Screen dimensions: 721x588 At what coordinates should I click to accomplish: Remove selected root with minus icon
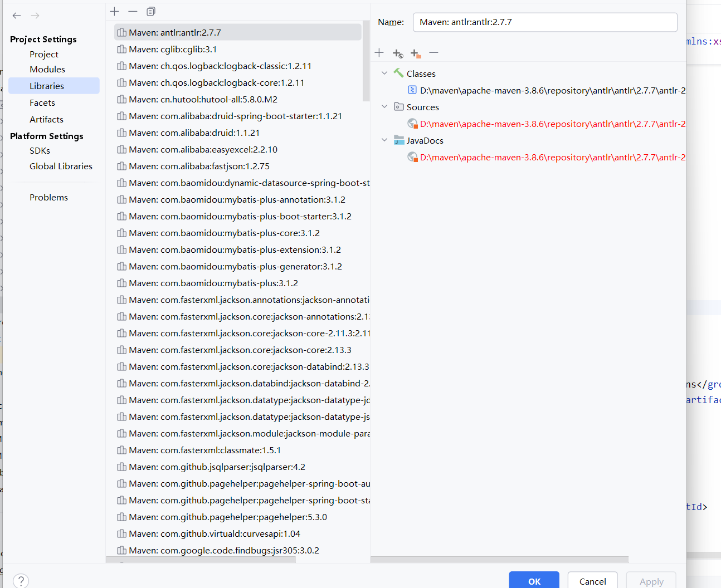434,52
